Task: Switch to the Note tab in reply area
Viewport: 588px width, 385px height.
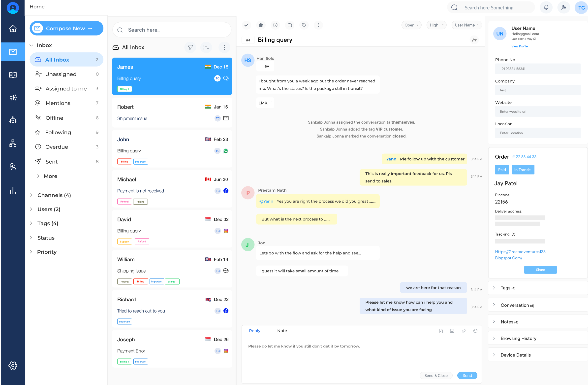Action: coord(282,330)
